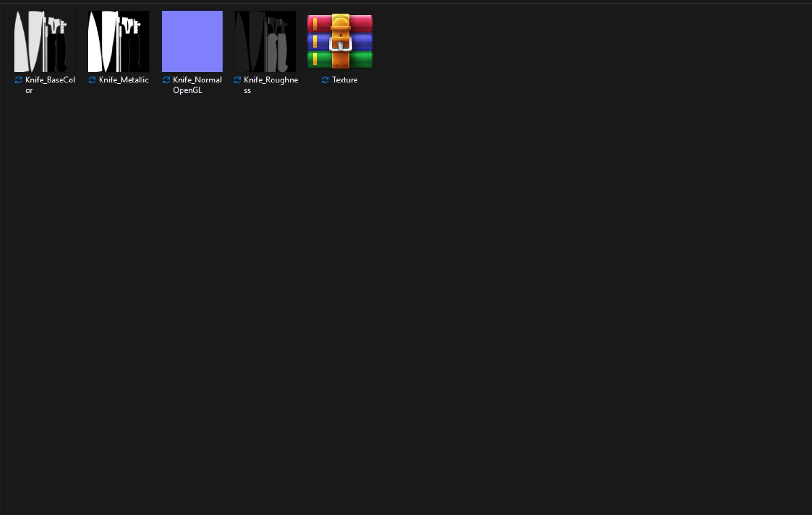Select the purple Knife_Normal OpenGL thumbnail

[192, 41]
